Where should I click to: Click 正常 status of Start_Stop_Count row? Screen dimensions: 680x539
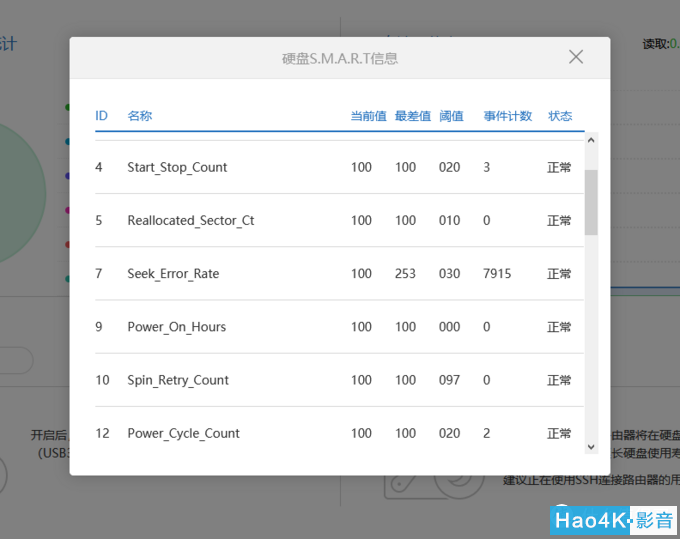[x=559, y=167]
